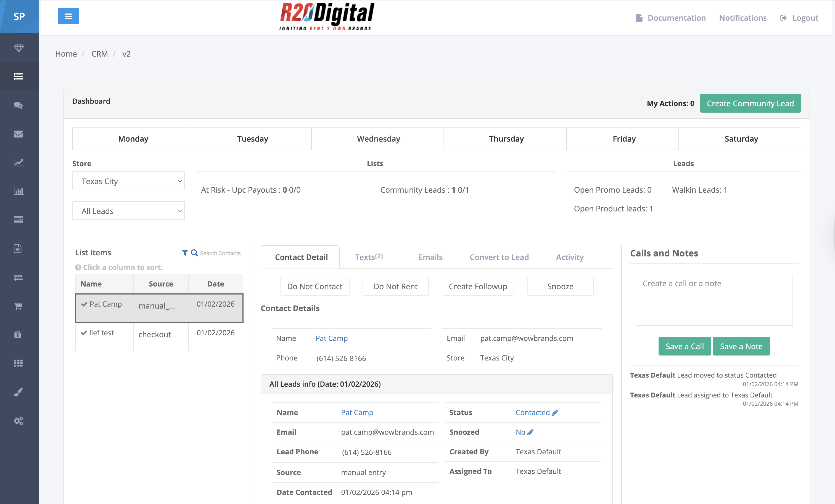The width and height of the screenshot is (835, 504).
Task: Open the paintbrush sidebar icon
Action: tap(18, 392)
